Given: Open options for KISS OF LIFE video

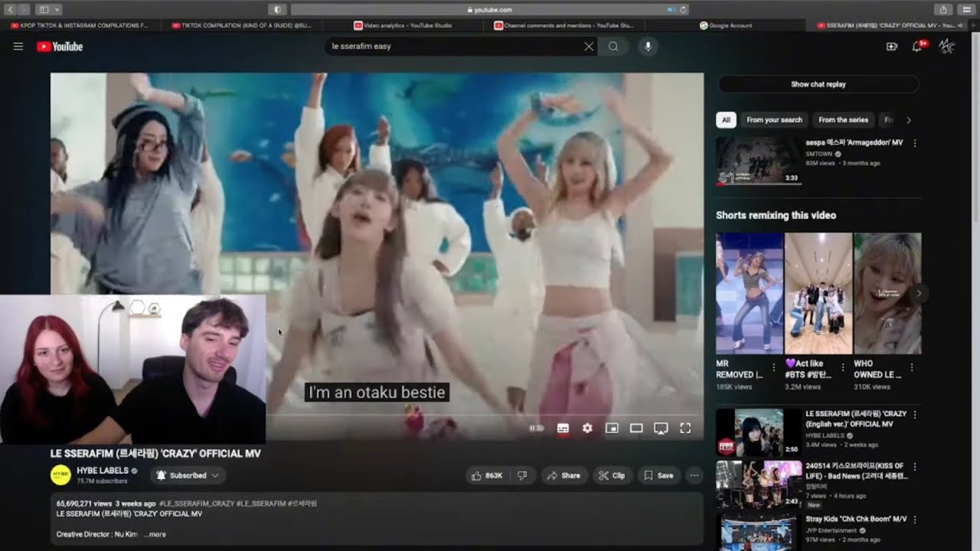Looking at the screenshot, I should pos(915,467).
